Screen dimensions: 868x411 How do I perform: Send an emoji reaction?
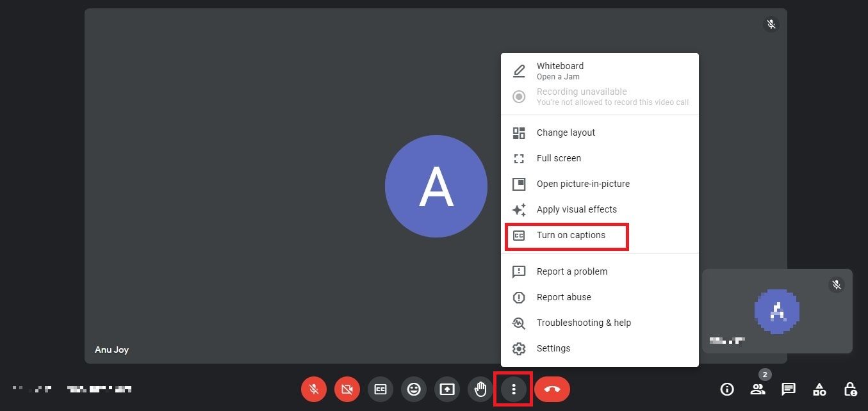tap(413, 389)
